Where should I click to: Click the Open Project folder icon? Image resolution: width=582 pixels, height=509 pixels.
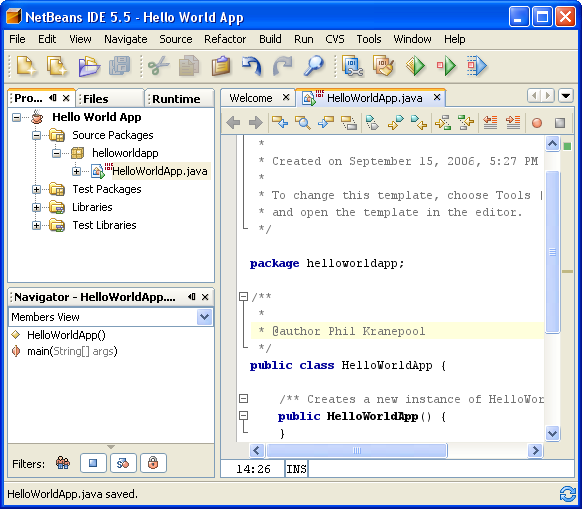pos(89,66)
